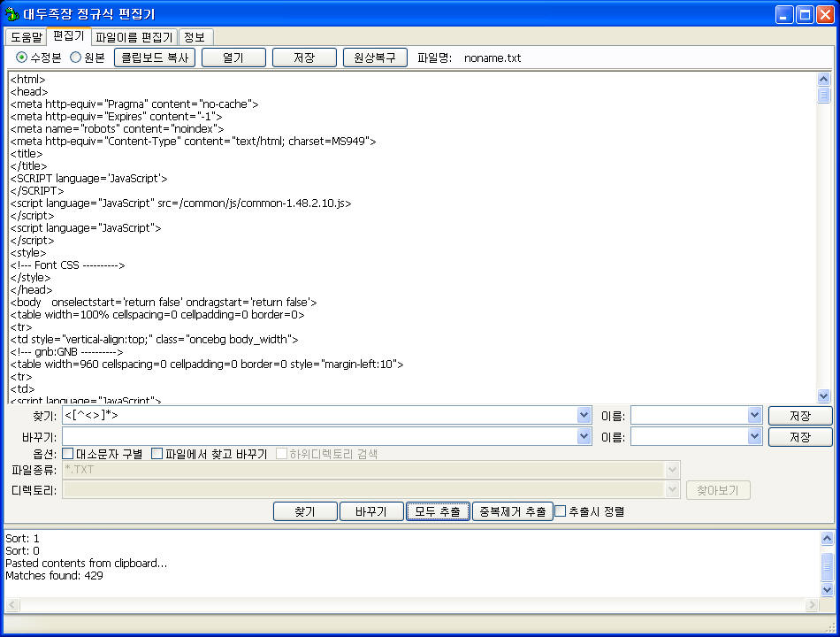The width and height of the screenshot is (840, 637).
Task: Click the 원상복구 restore button
Action: (375, 58)
